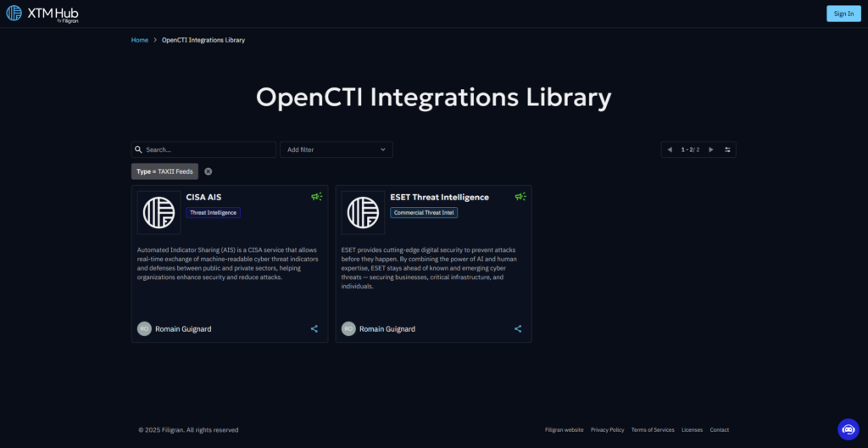The height and width of the screenshot is (448, 868).
Task: Share the CISA AIS integration card
Action: tap(314, 329)
